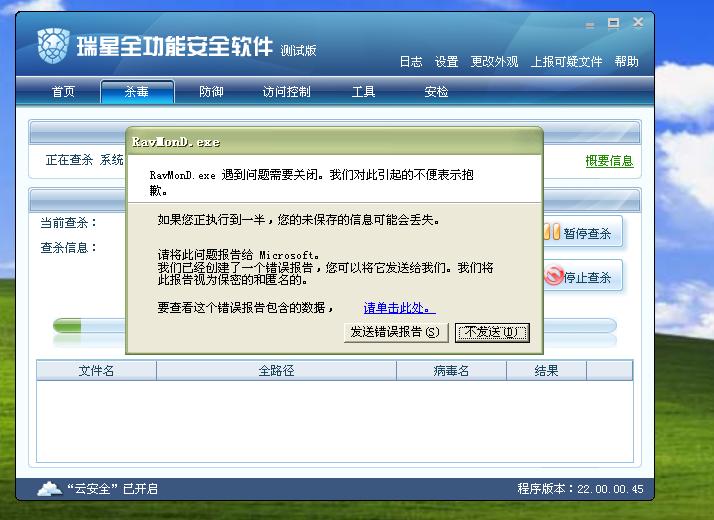Switch to the 杀毒 tab

pos(137,92)
